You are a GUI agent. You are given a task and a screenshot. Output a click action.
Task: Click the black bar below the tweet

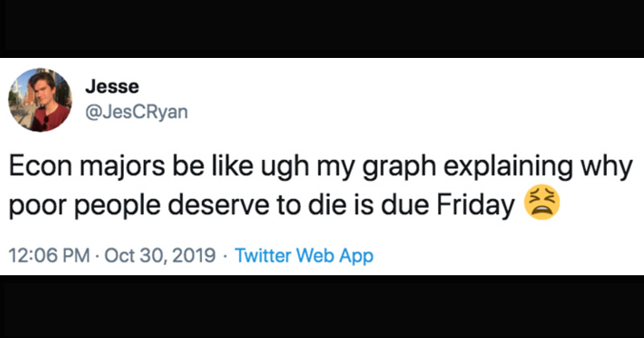coord(322,307)
